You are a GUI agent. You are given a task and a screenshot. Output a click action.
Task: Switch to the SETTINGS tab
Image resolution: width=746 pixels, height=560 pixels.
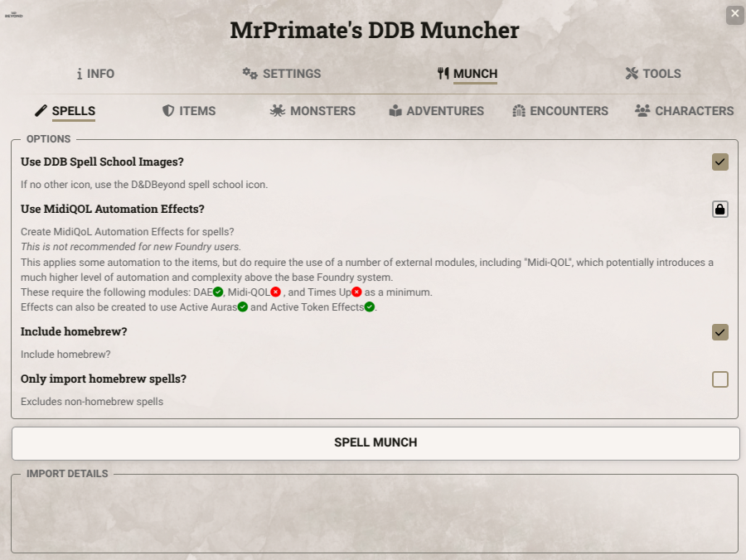pyautogui.click(x=282, y=74)
